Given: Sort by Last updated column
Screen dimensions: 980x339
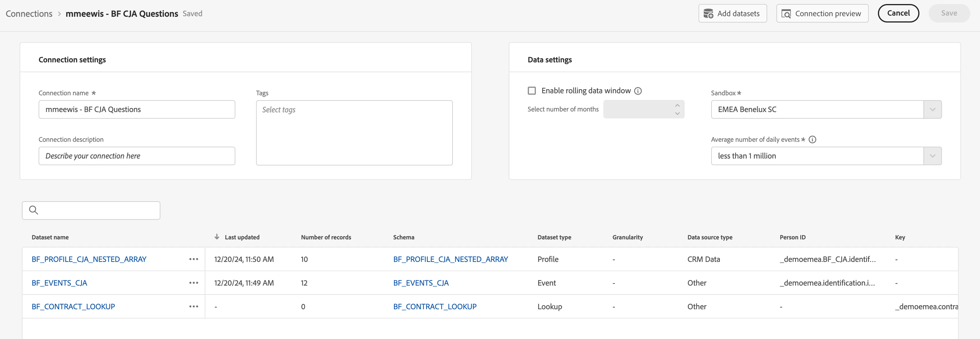Looking at the screenshot, I should point(242,237).
